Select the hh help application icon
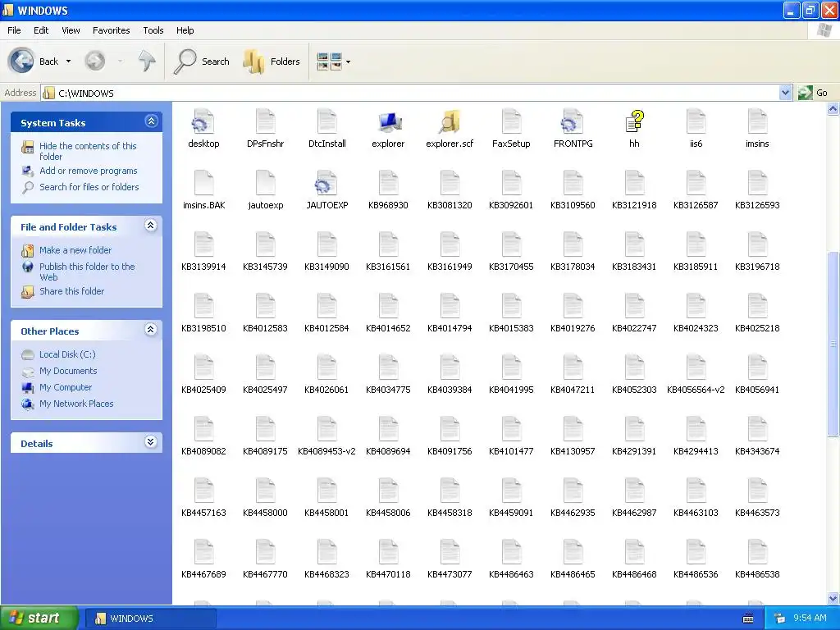 (x=634, y=121)
